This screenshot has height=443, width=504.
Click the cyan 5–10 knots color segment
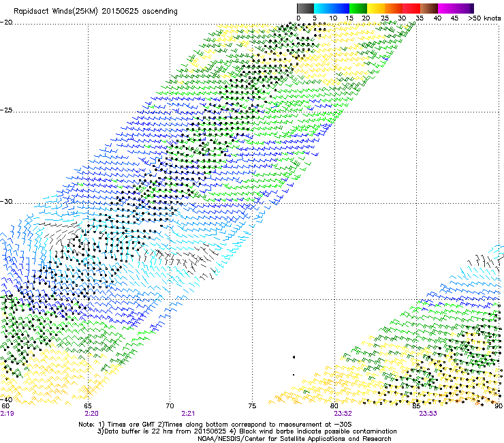pos(323,8)
